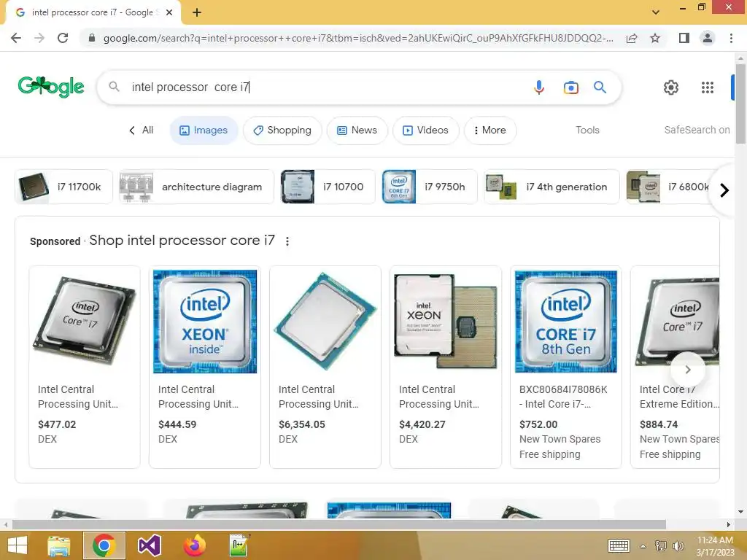Open File Explorer from the taskbar
747x560 pixels.
click(x=59, y=545)
